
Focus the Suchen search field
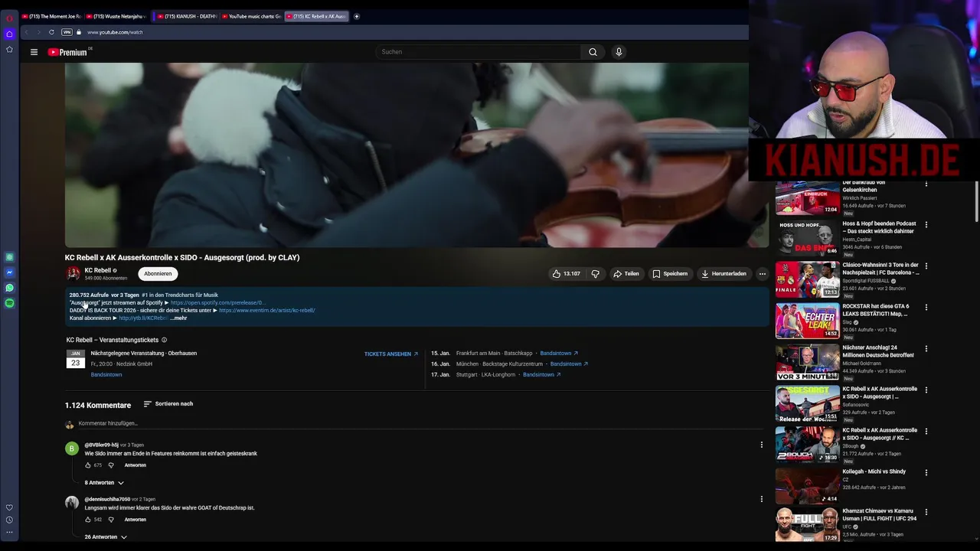pyautogui.click(x=478, y=52)
